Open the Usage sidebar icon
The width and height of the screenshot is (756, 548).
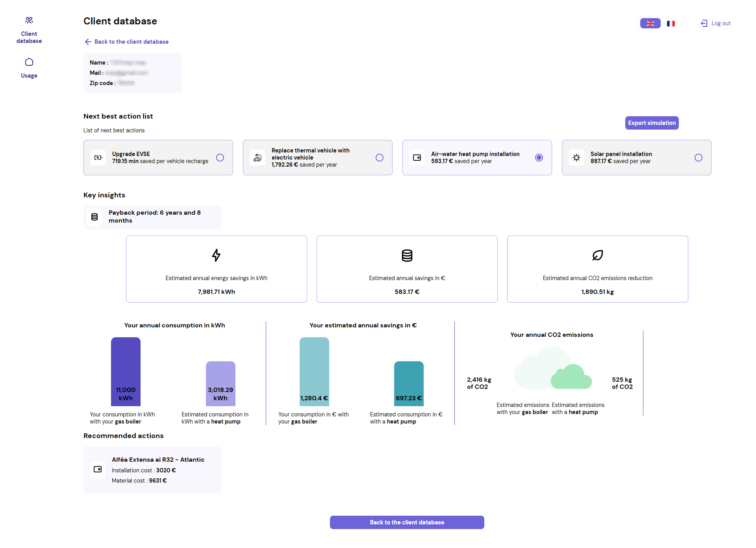coord(29,62)
